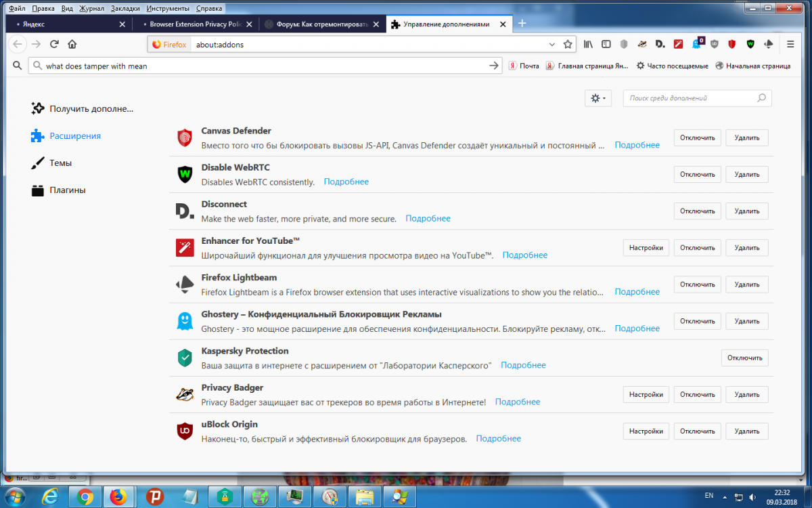
Task: Show the sidebars toolbar button
Action: pos(606,44)
